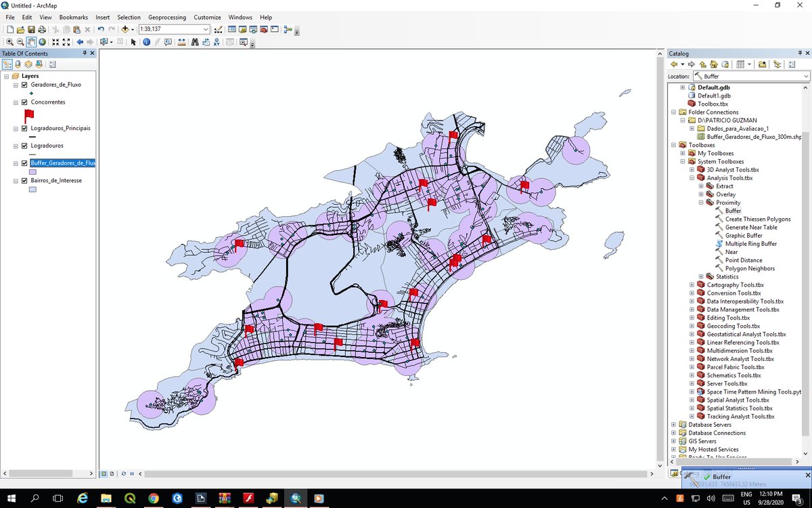Click the Bairros_de_Interesse fill color swatch

tap(32, 190)
